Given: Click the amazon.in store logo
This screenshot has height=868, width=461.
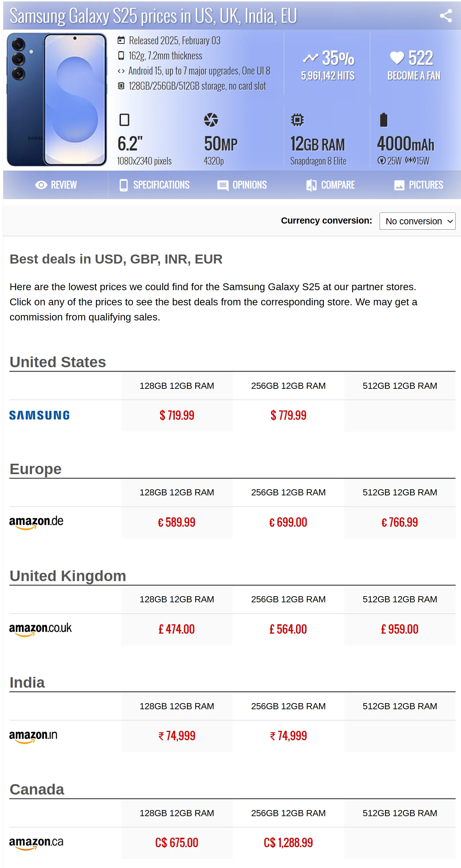Looking at the screenshot, I should [33, 736].
